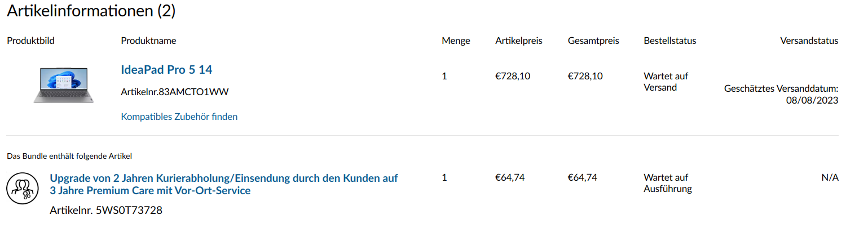Click the Bestellstatus column header
The height and width of the screenshot is (237, 868).
coord(669,41)
